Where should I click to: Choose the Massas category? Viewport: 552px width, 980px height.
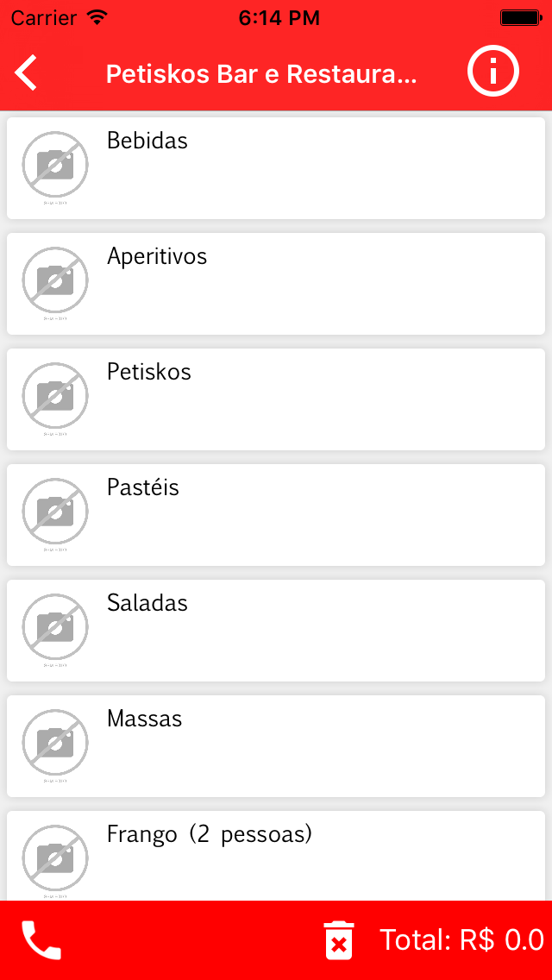tap(145, 719)
